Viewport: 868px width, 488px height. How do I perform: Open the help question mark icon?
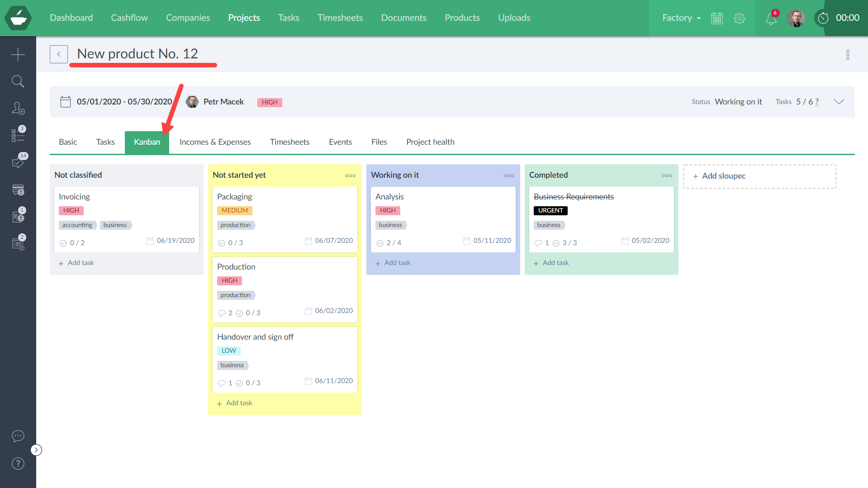coord(18,464)
